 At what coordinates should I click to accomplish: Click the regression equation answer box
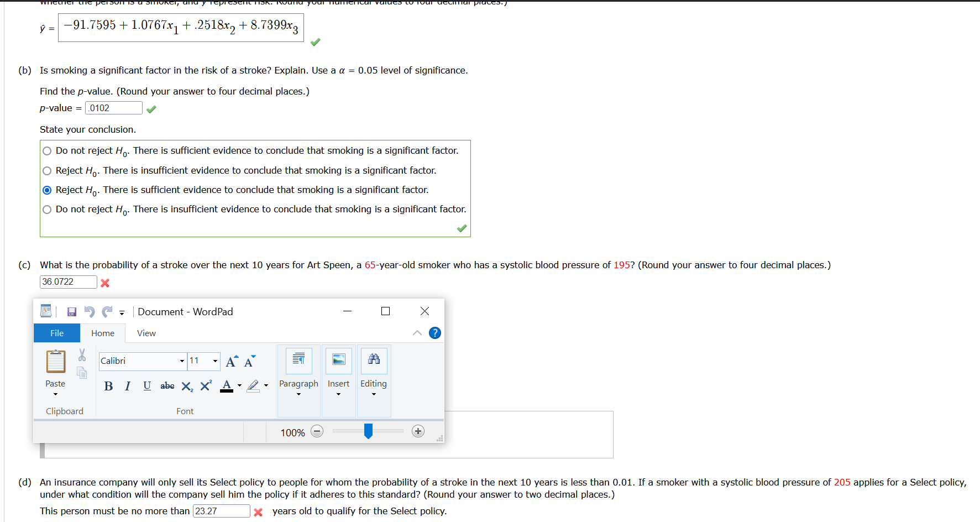[181, 27]
